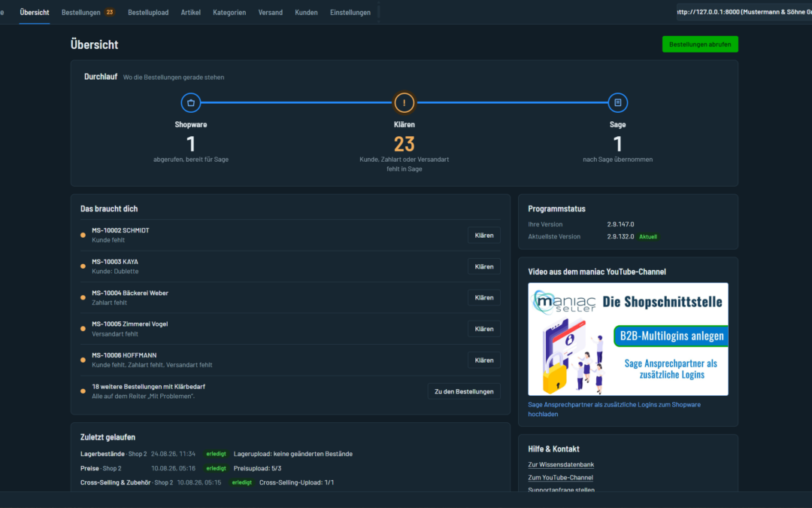Open the maniac seller video thumbnail

point(628,339)
